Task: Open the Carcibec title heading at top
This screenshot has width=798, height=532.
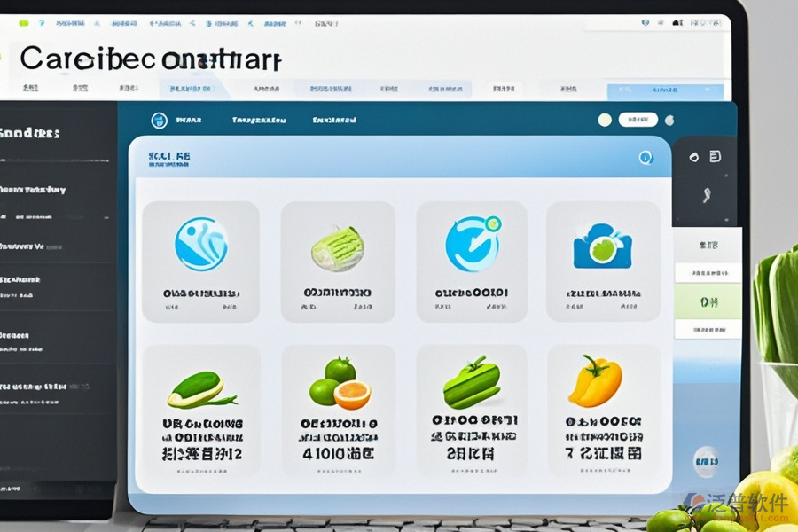Action: 151,59
